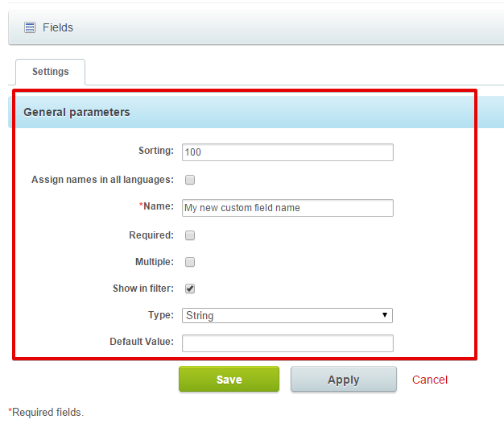Image resolution: width=504 pixels, height=432 pixels.
Task: Click the Default Value input field
Action: [x=287, y=343]
